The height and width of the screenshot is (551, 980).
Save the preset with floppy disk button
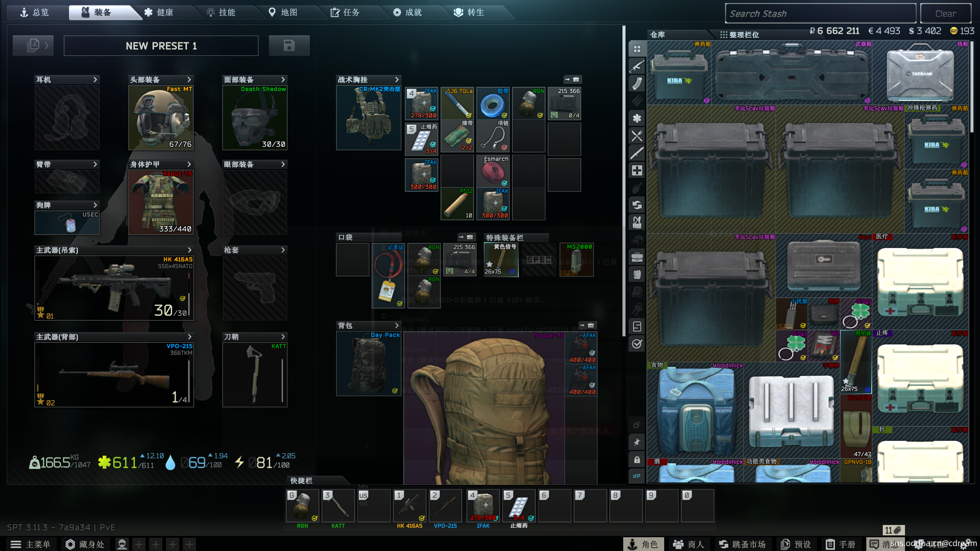pos(289,46)
